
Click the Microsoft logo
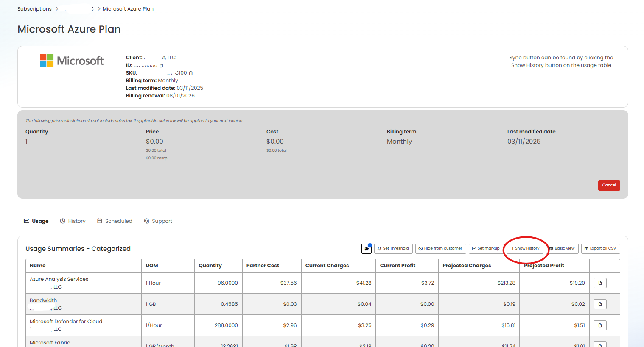click(x=72, y=61)
